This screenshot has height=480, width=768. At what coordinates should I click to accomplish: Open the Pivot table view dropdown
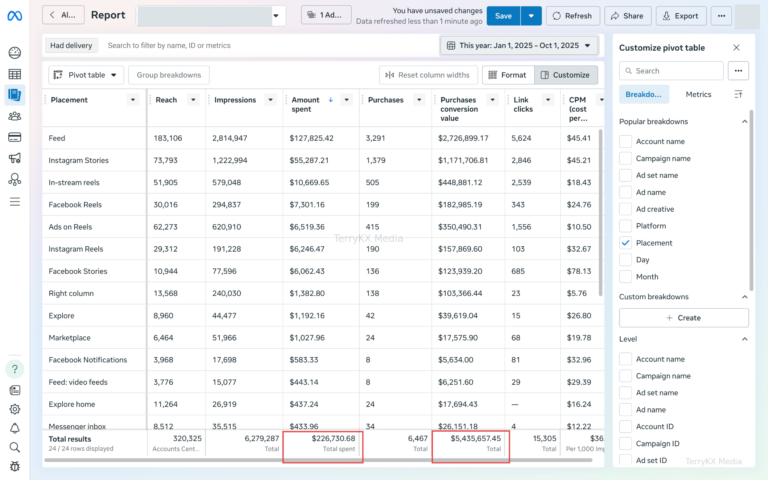click(x=86, y=75)
